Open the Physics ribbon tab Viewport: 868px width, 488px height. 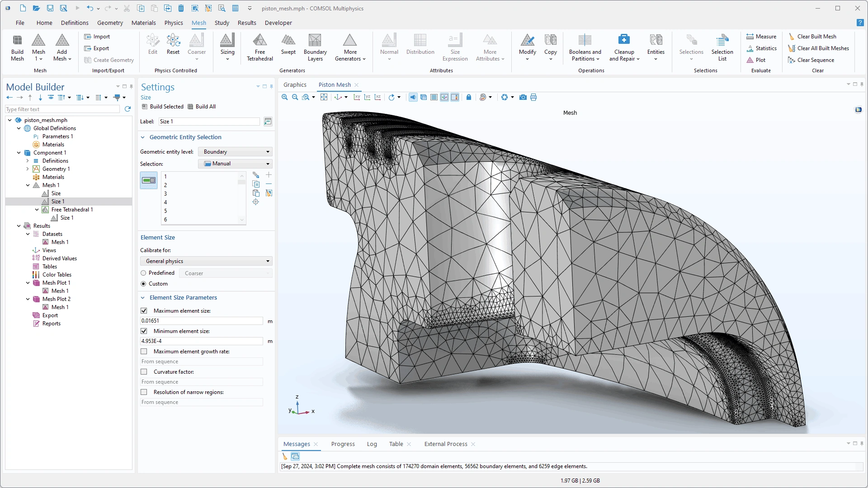(x=174, y=23)
